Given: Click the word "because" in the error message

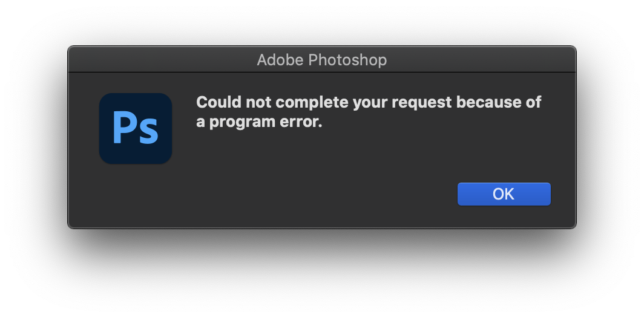Looking at the screenshot, I should pos(488,102).
